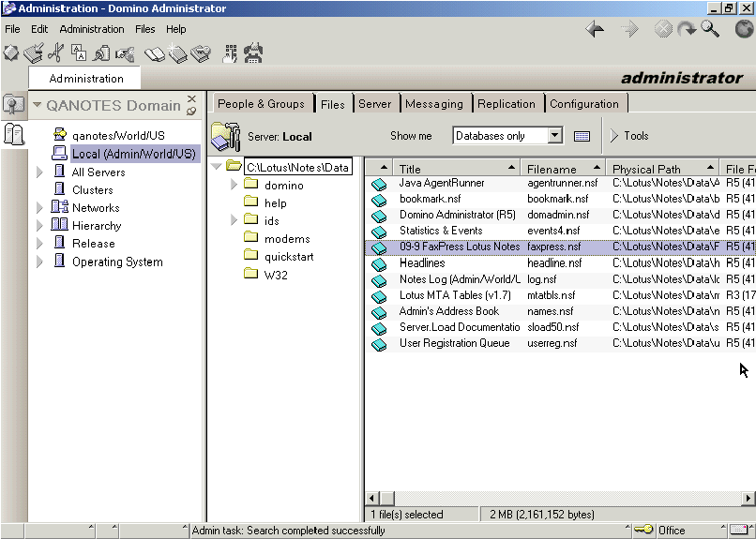
Task: Click the search magnifying glass icon
Action: [x=710, y=30]
